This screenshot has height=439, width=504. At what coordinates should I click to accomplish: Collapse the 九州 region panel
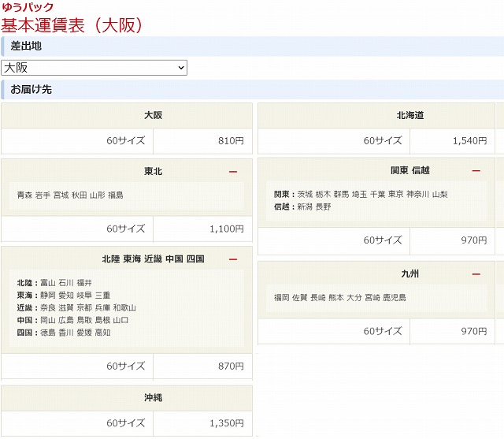pyautogui.click(x=476, y=274)
